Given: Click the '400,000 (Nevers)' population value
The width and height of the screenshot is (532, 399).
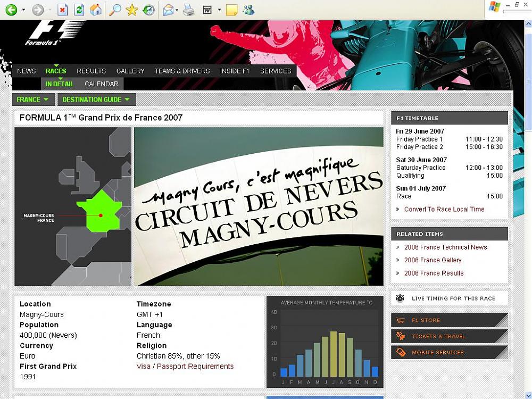Looking at the screenshot, I should 48,335.
